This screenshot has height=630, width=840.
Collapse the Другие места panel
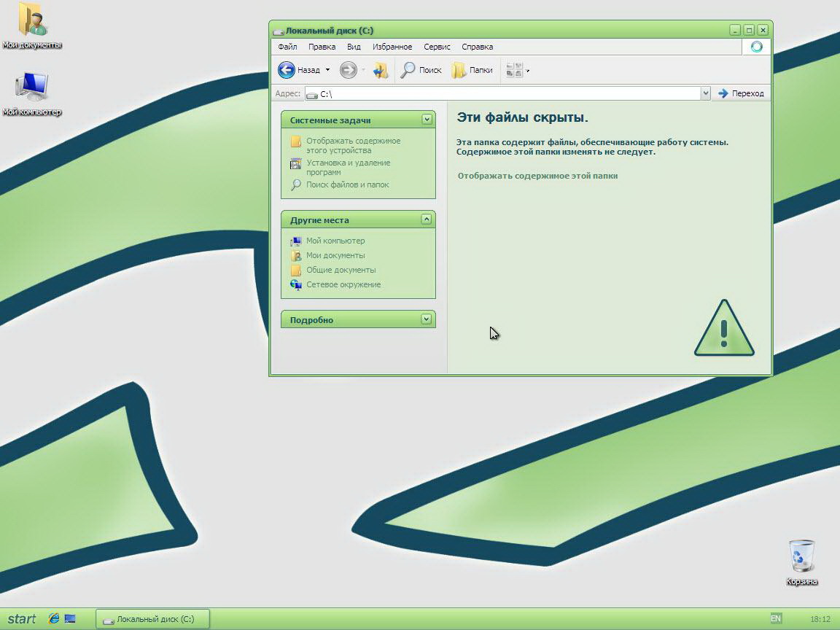(x=427, y=219)
